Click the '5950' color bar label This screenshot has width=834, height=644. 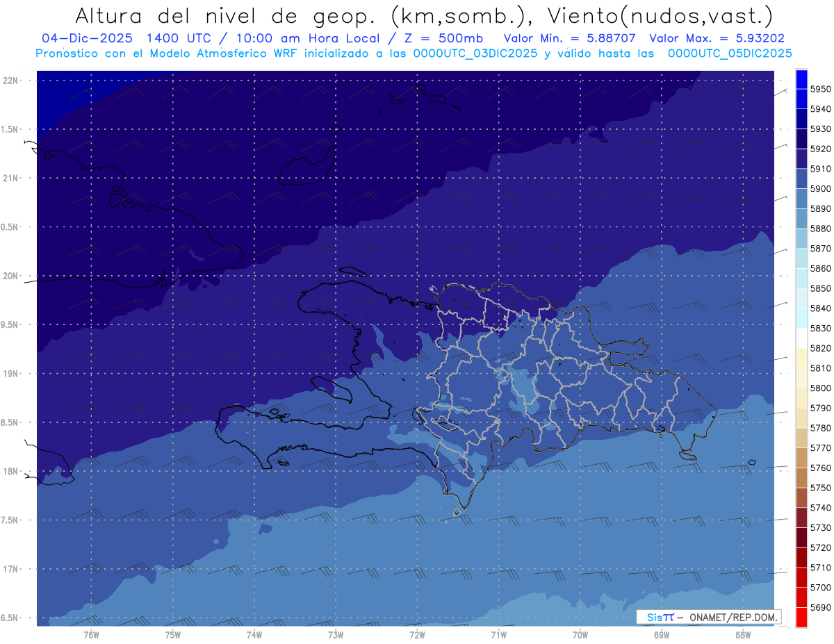pos(821,89)
